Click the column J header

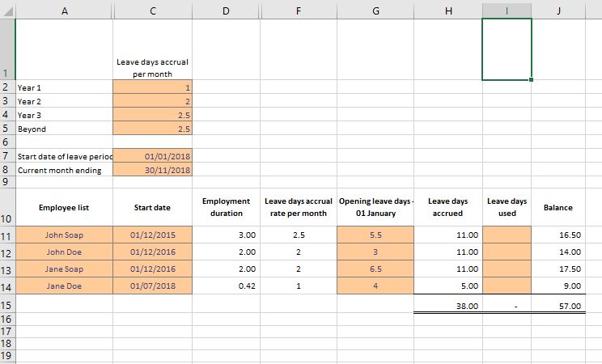[x=558, y=8]
